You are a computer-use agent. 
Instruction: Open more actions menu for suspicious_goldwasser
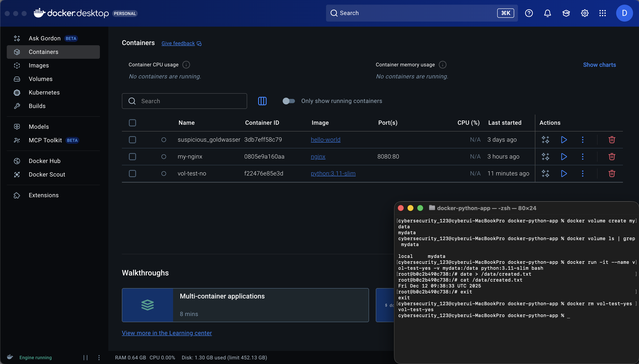pos(583,140)
